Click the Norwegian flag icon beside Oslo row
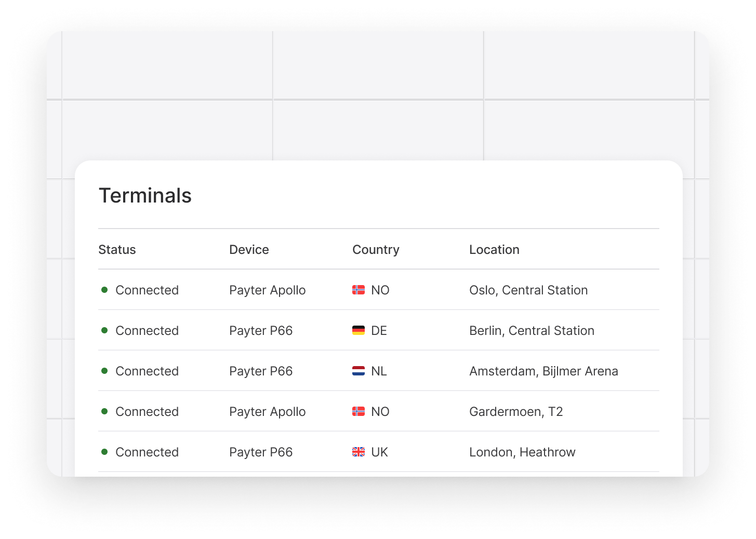 tap(358, 290)
